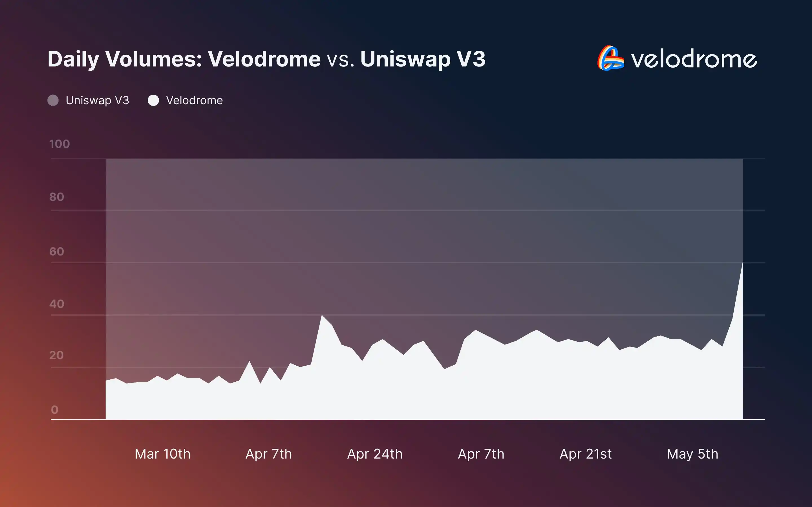Screen dimensions: 812x507
Task: Click the 40 y-axis tick label
Action: [56, 304]
